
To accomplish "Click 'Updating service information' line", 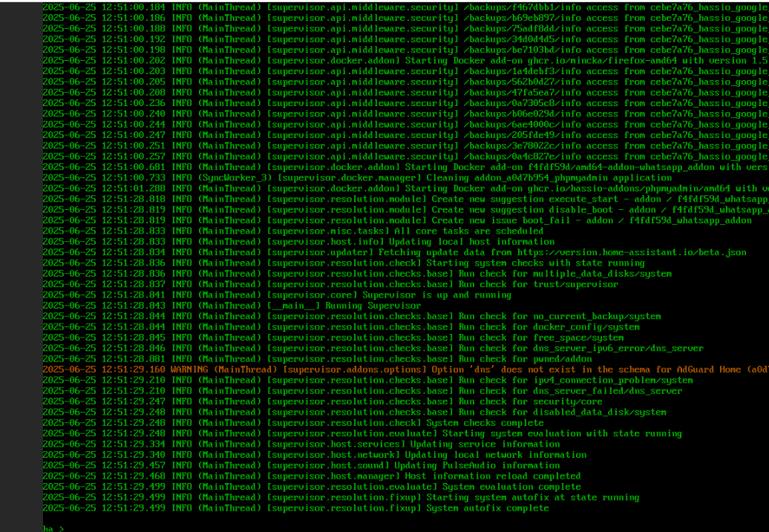I will [x=301, y=444].
